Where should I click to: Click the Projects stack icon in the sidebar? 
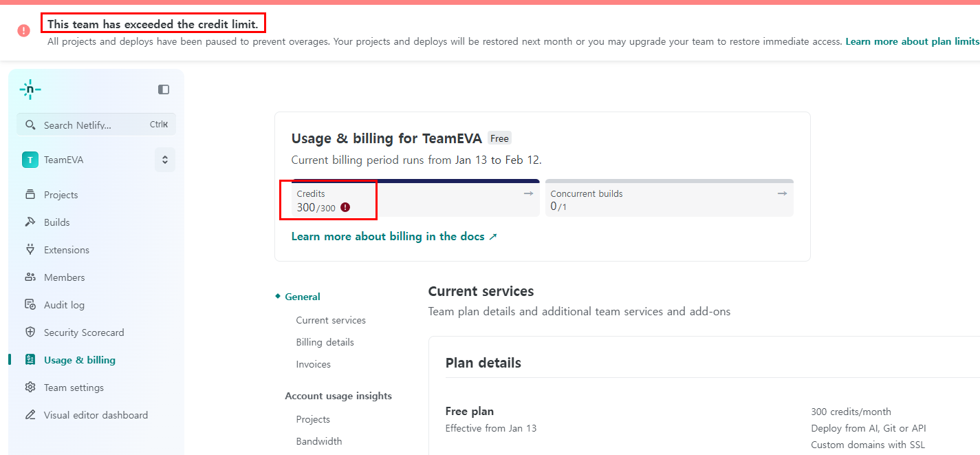[30, 195]
